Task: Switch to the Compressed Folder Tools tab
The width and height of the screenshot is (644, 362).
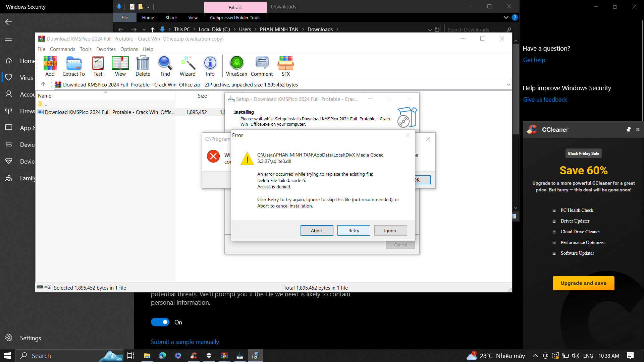Action: click(235, 17)
